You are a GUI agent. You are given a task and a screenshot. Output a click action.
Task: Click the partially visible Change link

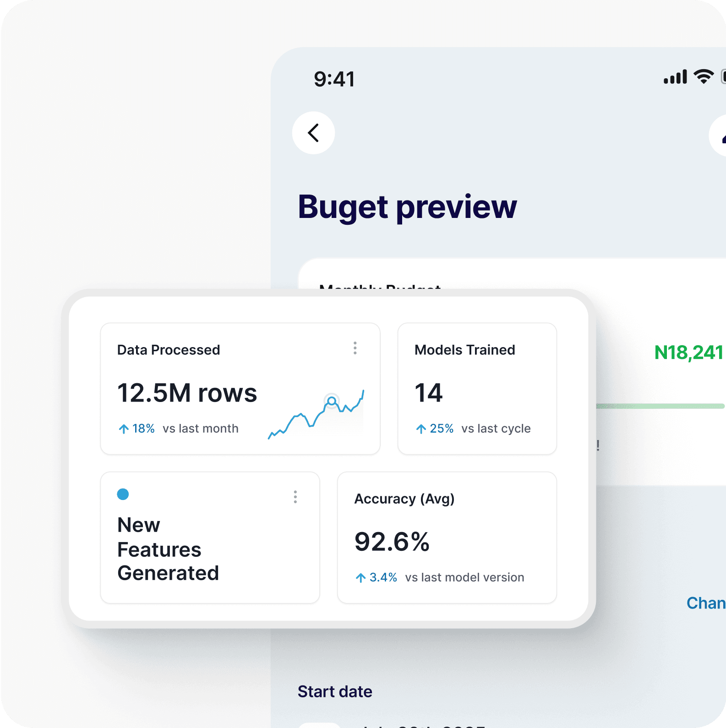point(705,603)
